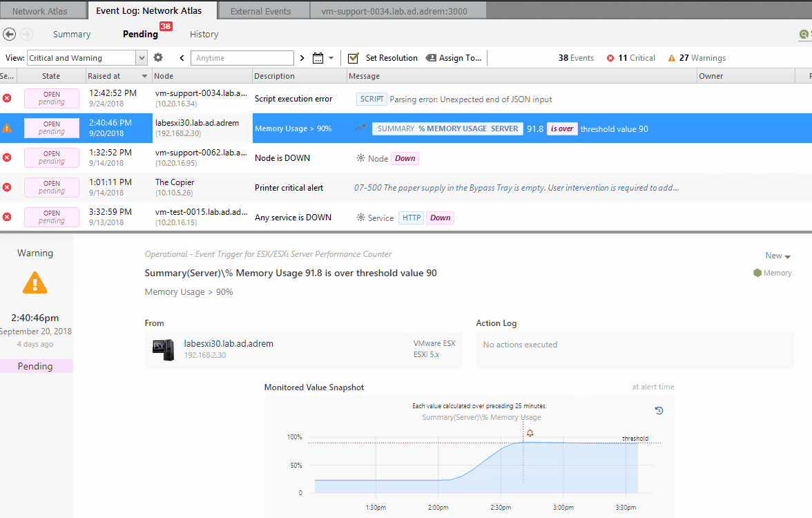
Task: Click the Memory tag link
Action: pyautogui.click(x=773, y=273)
